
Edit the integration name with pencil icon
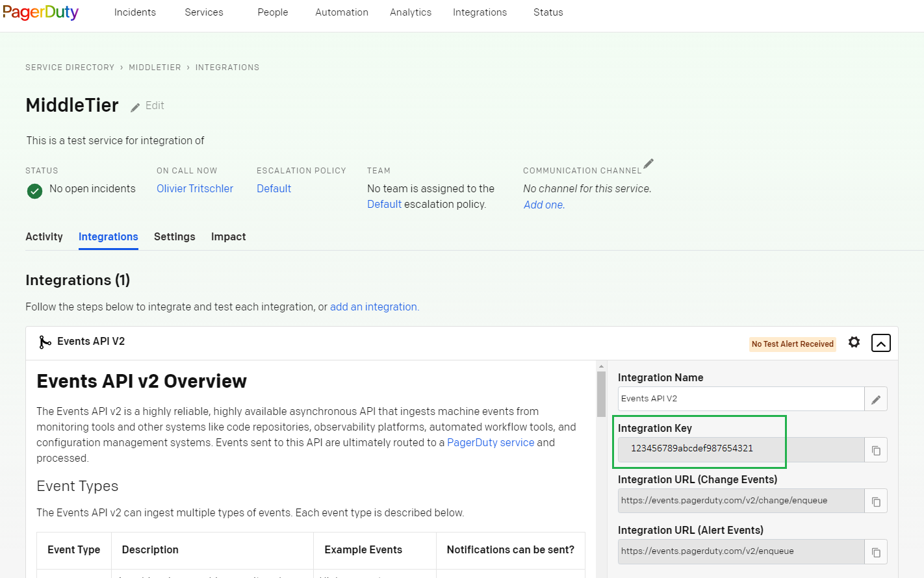point(876,399)
